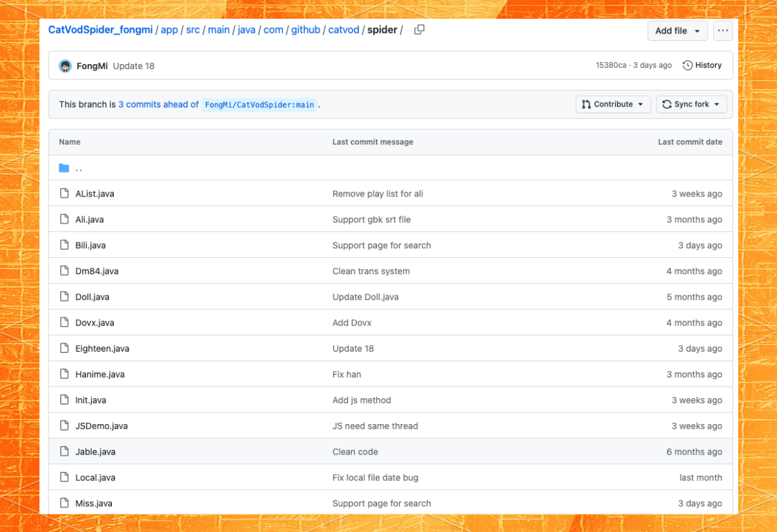Navigate to github breadcrumb folder
777x532 pixels.
tap(305, 30)
